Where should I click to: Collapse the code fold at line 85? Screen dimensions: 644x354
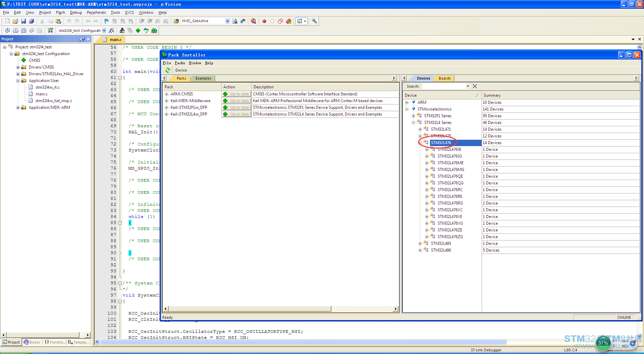(x=120, y=223)
